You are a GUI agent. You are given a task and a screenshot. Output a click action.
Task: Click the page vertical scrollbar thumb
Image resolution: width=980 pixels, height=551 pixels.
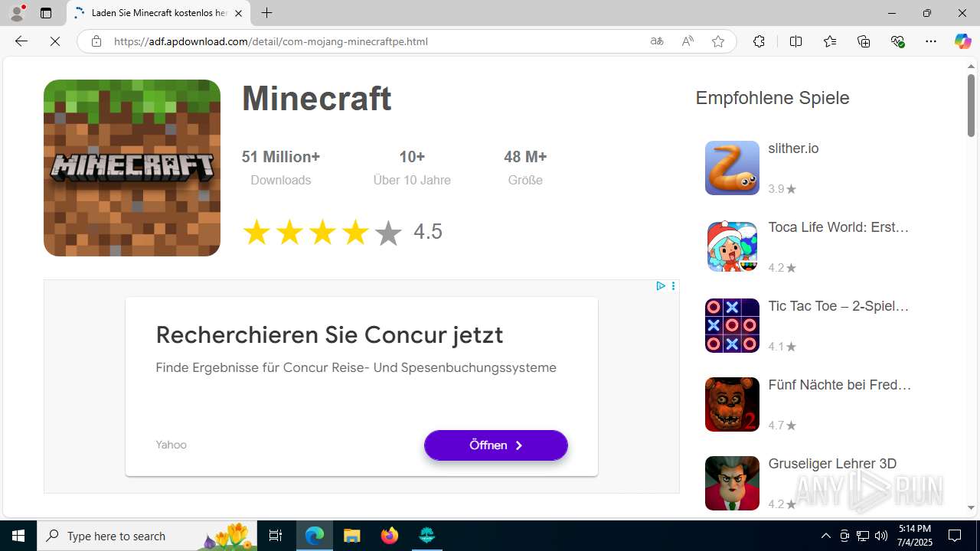[x=971, y=105]
